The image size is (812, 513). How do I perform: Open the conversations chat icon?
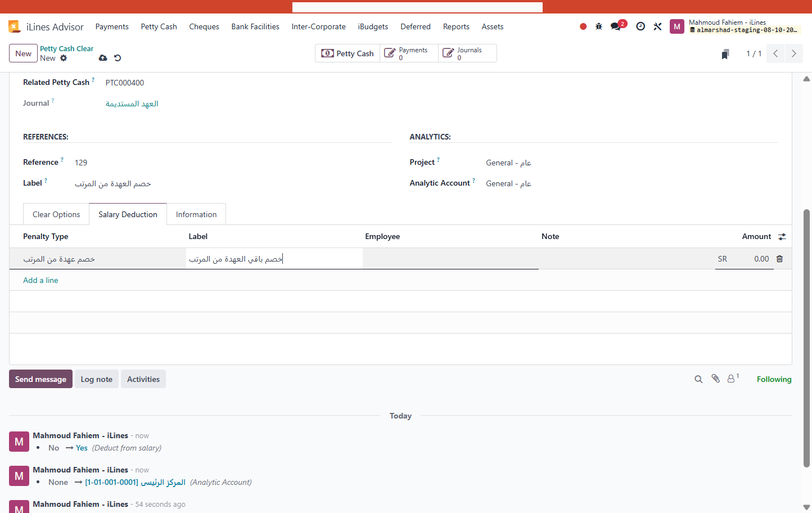coord(616,26)
